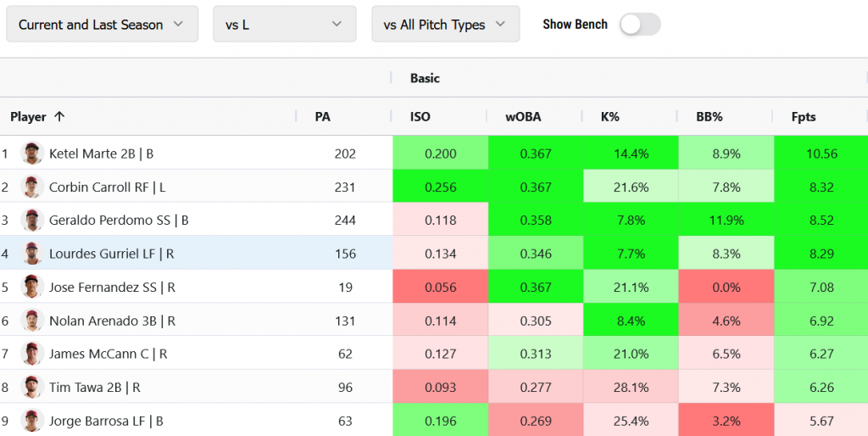
Task: Click Ketel Marte's green 0.367 wOBA cell
Action: click(535, 154)
